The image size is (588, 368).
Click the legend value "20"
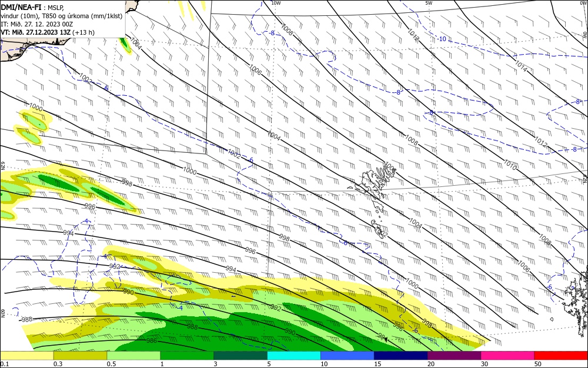point(431,364)
